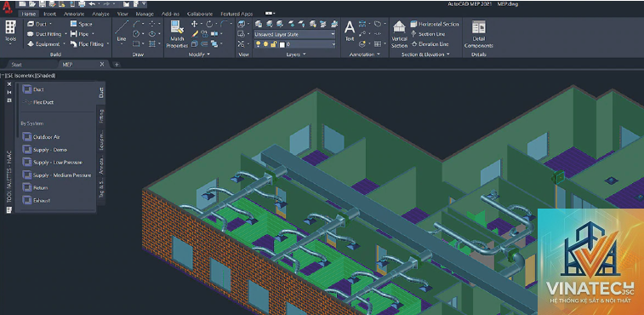Select Exhaust duct system tool
644x315 pixels.
click(37, 201)
